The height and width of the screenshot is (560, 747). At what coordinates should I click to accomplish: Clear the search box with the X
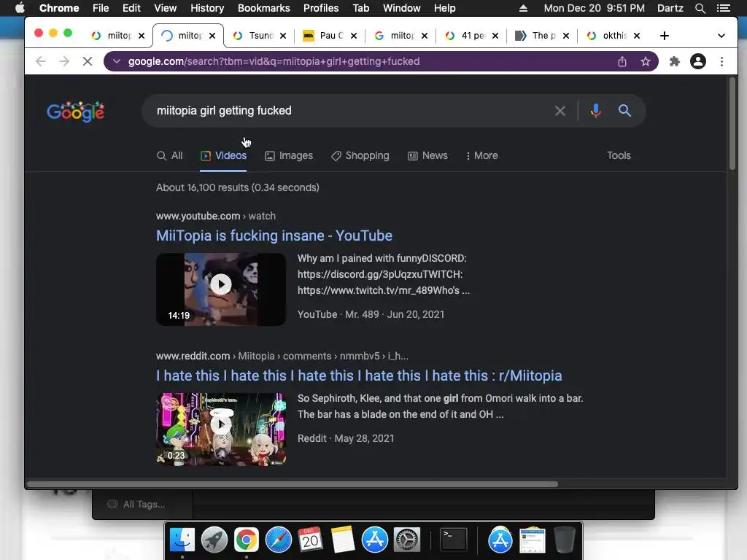coord(560,111)
